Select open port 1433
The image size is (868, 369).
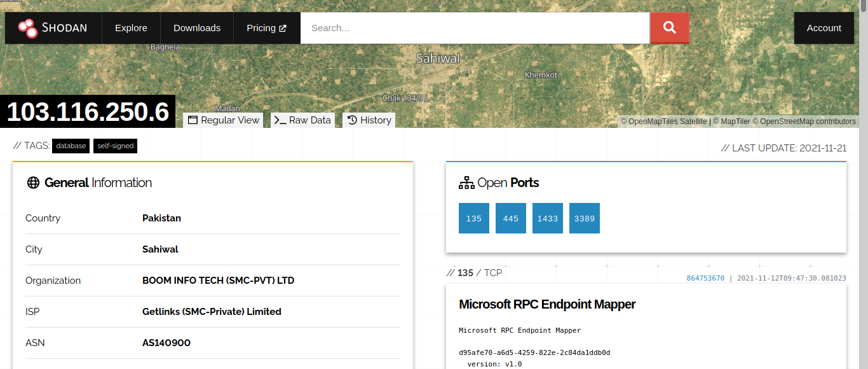[548, 218]
